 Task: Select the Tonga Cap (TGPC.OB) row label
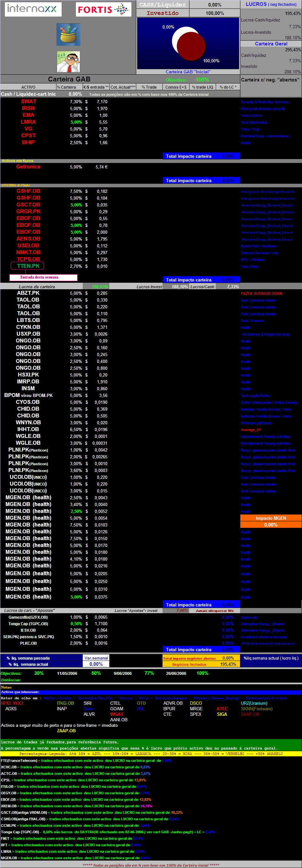click(28, 624)
